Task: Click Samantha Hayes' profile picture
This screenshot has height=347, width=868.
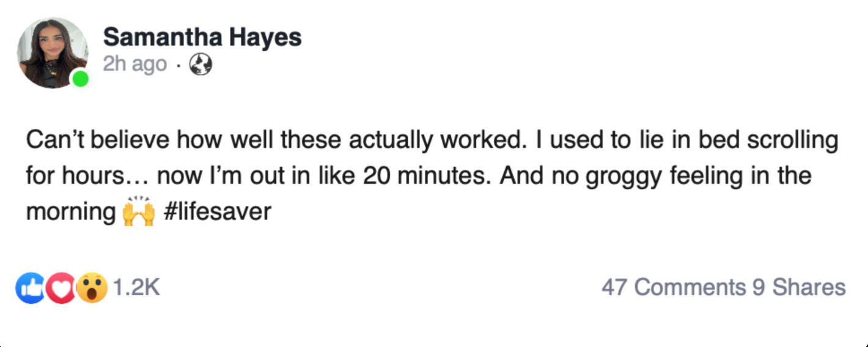Action: 52,52
